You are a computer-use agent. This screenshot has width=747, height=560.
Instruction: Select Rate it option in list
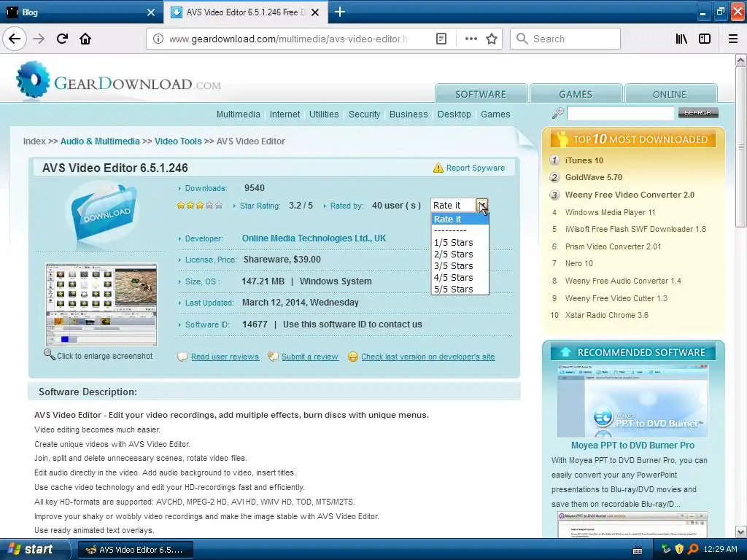tap(460, 219)
